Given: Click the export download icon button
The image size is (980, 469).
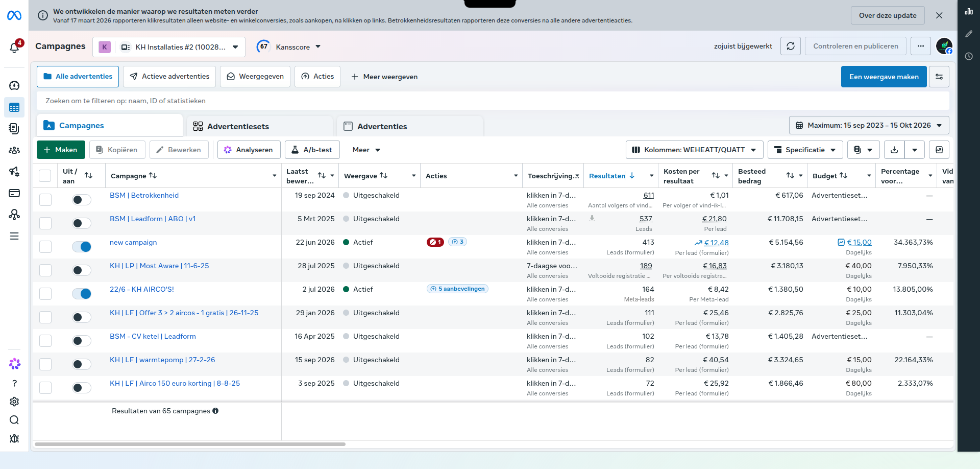Looking at the screenshot, I should 894,150.
